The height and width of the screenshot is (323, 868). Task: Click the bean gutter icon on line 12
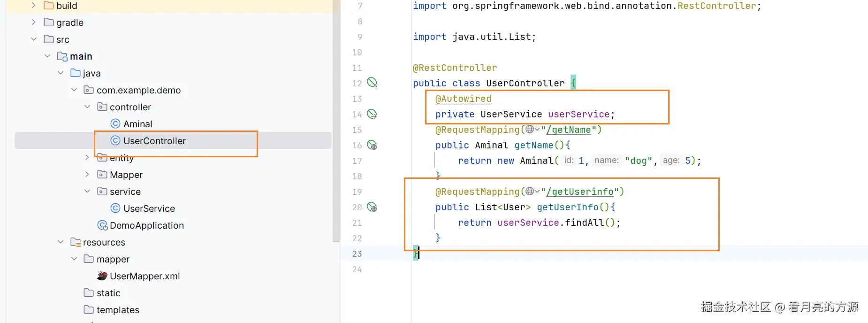(372, 83)
